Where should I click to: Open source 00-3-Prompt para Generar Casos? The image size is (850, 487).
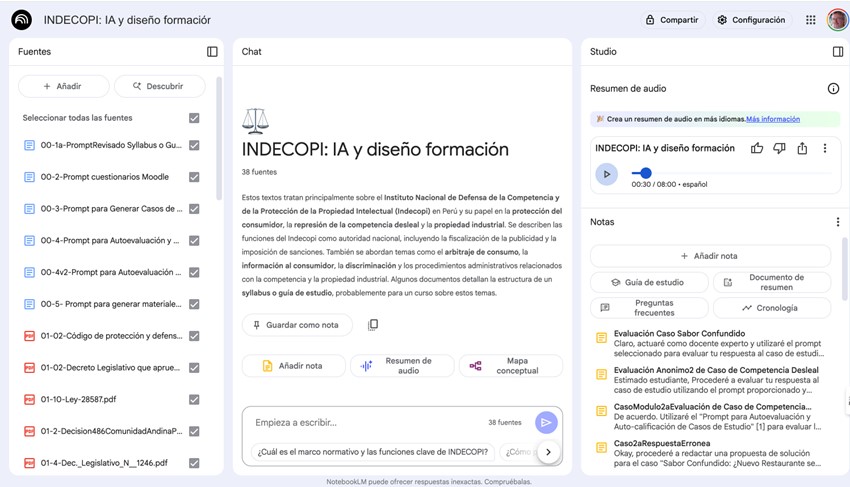point(111,209)
